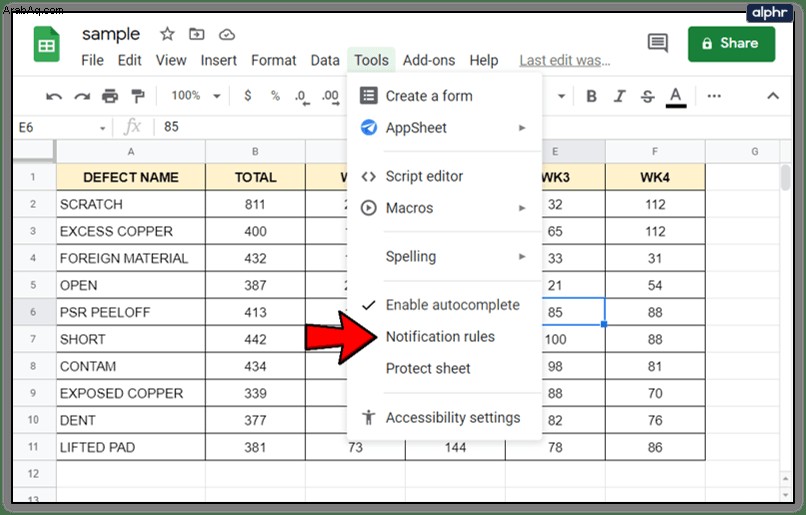Expand the Macros submenu
The image size is (806, 515).
(x=444, y=208)
